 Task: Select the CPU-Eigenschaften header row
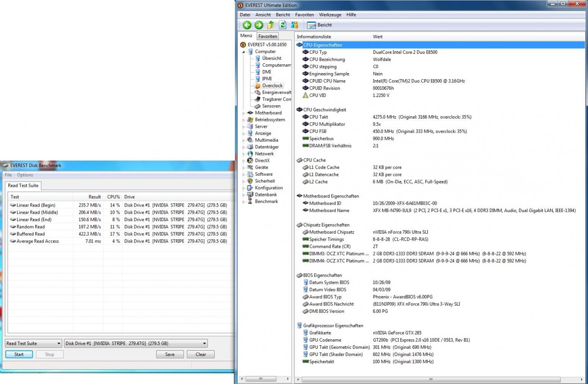coord(440,45)
